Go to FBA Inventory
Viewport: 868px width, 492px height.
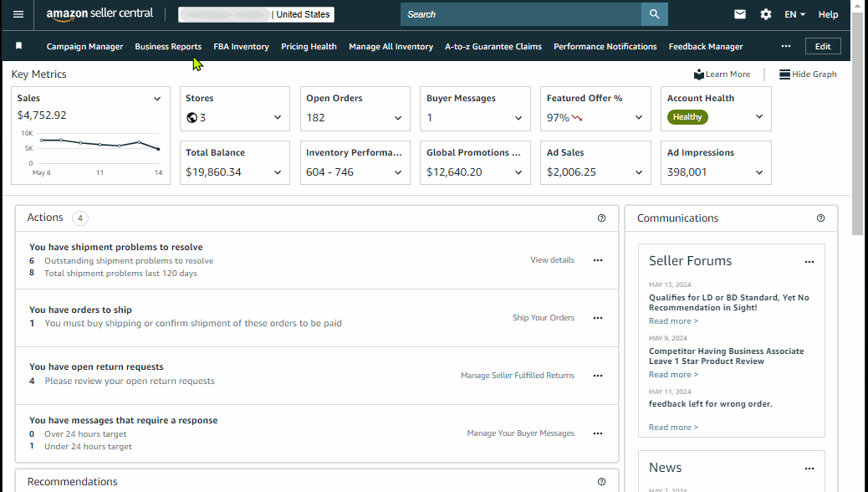click(242, 47)
